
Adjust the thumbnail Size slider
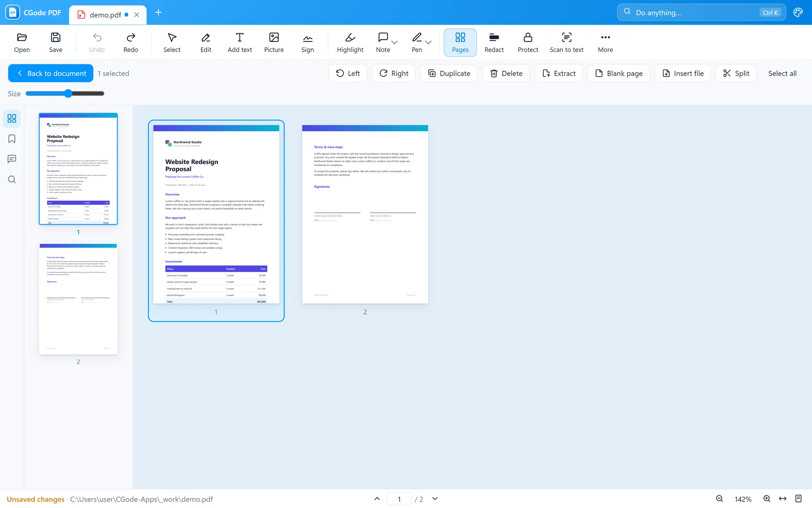pyautogui.click(x=65, y=94)
